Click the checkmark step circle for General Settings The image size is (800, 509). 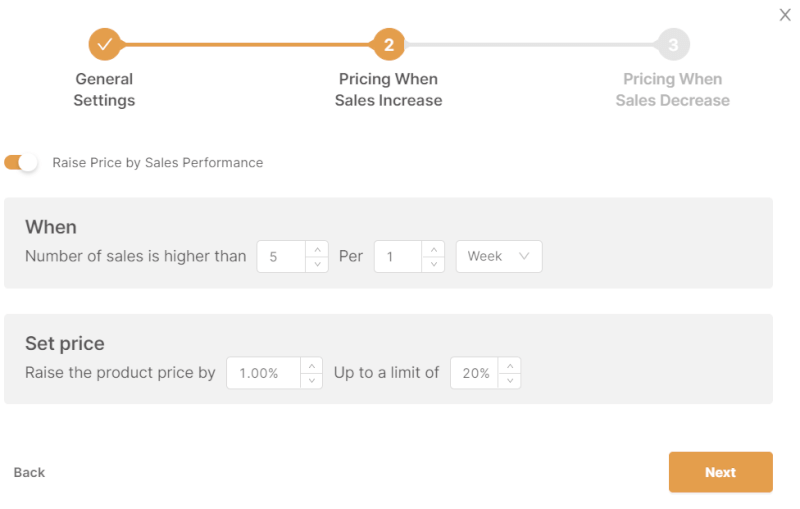[104, 44]
